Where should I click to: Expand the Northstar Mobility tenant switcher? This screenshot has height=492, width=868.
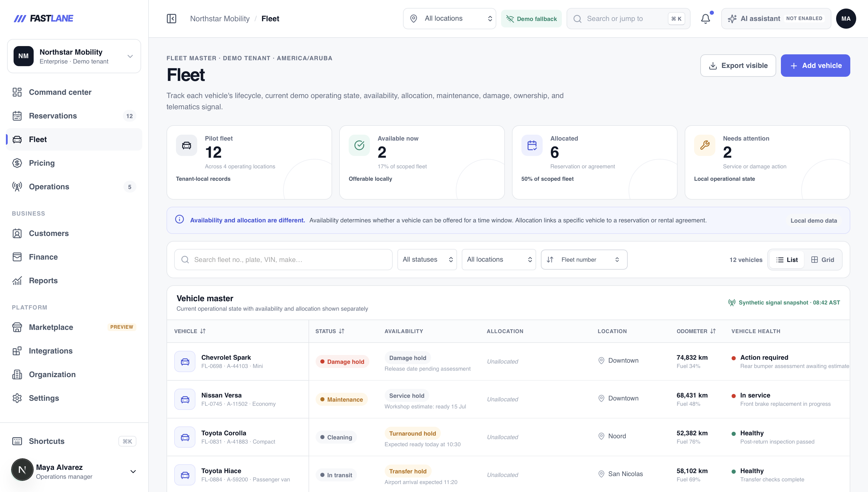(74, 56)
